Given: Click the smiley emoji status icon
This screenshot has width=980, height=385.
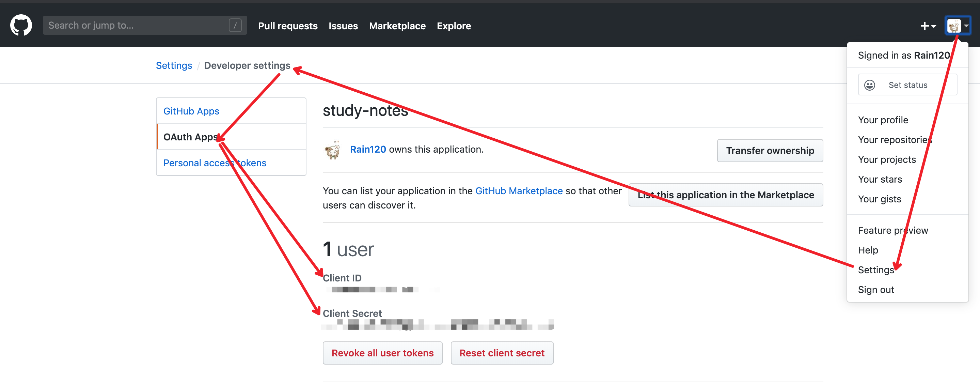Looking at the screenshot, I should [x=869, y=85].
